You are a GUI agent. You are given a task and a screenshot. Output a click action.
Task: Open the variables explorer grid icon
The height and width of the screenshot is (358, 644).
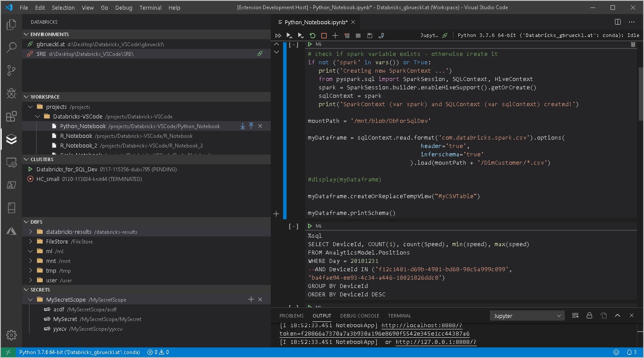point(357,36)
